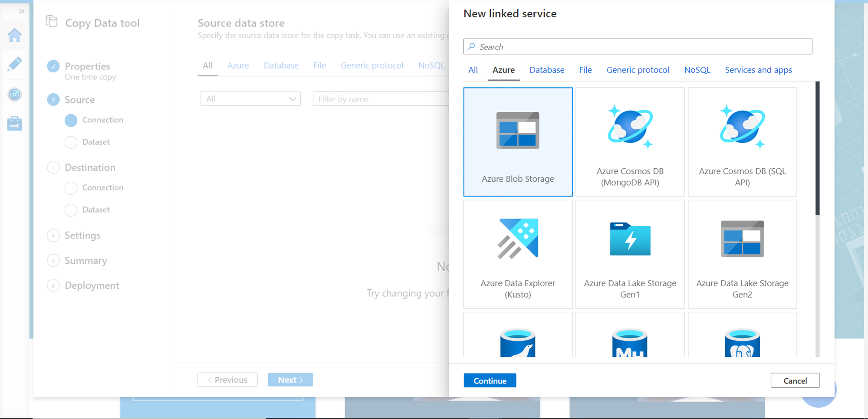Select Source Connection step circle

(71, 120)
